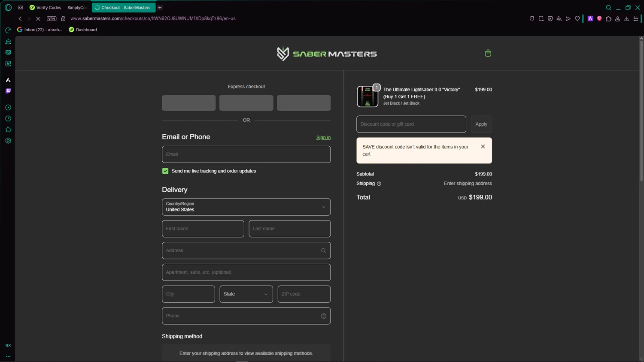
Task: Focus the Email input field
Action: [x=246, y=154]
